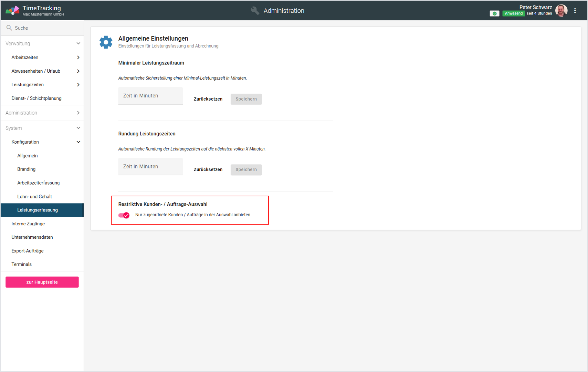Screen dimensions: 588x372
Task: Go to Lohn- und Gehalt settings
Action: [x=34, y=196]
